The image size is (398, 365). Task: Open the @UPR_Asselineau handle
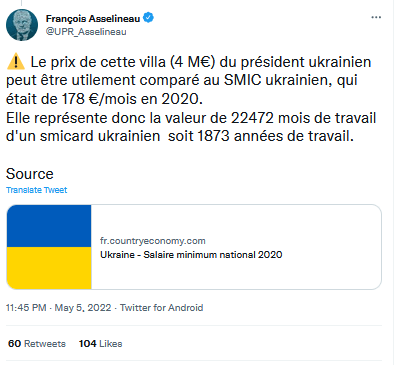pos(86,32)
